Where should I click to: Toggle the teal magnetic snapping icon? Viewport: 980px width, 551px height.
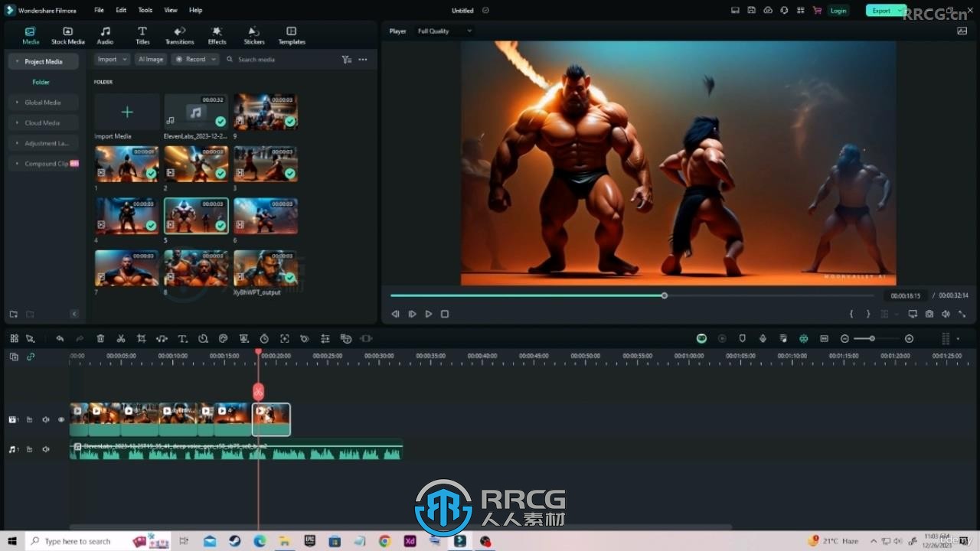click(x=803, y=338)
